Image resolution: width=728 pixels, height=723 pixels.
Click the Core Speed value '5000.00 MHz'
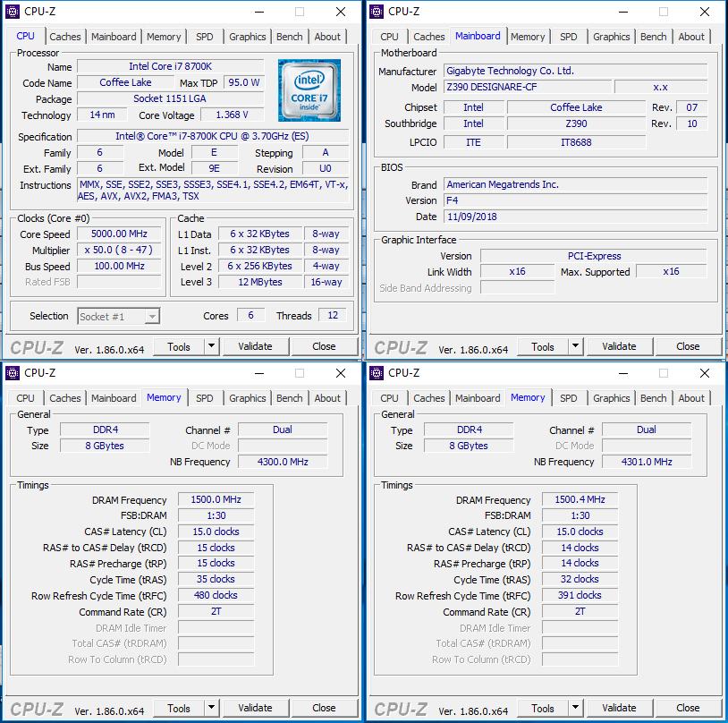point(119,234)
